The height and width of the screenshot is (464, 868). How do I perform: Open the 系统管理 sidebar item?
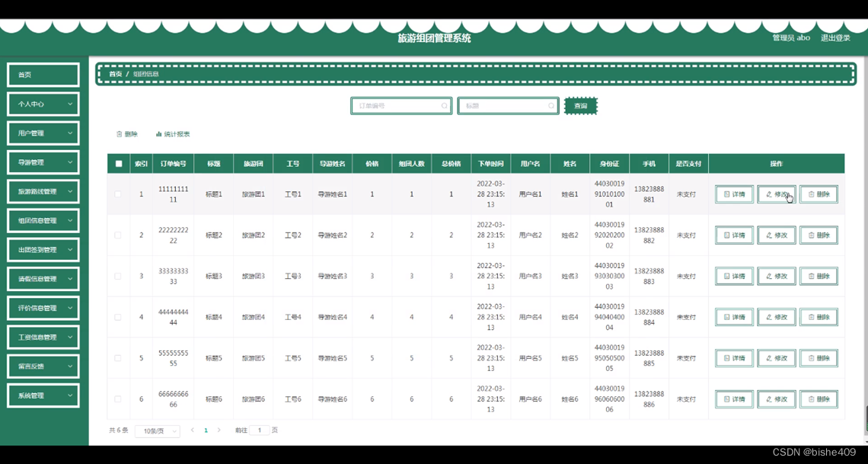(x=43, y=395)
